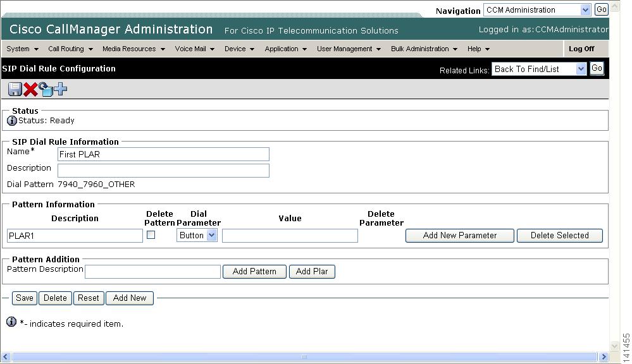
Task: Tick the Delete Pattern checkbox for PLAR1
Action: coord(151,234)
